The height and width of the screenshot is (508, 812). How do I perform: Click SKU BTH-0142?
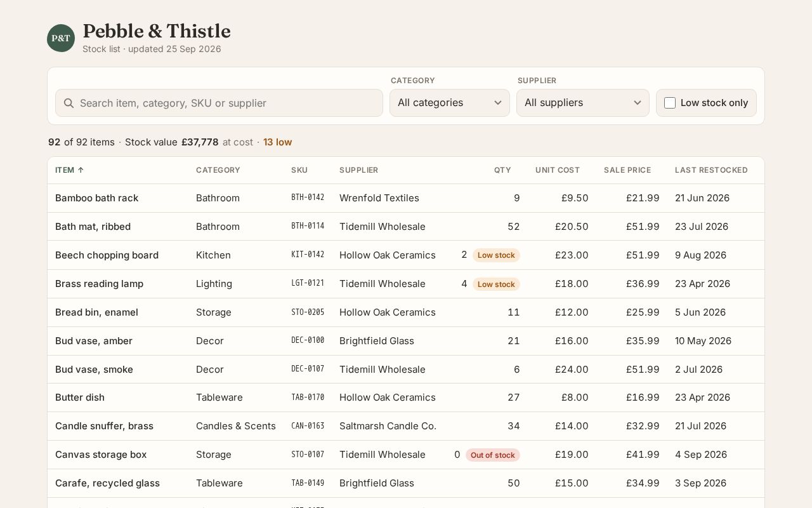308,197
